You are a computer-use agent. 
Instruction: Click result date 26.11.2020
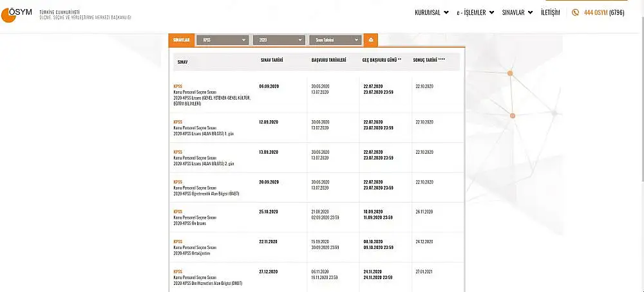(x=424, y=212)
